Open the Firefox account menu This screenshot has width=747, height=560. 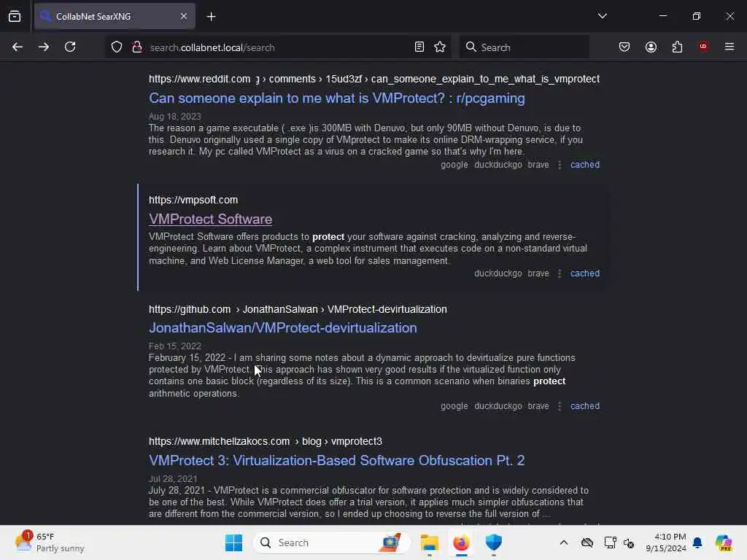click(x=651, y=47)
